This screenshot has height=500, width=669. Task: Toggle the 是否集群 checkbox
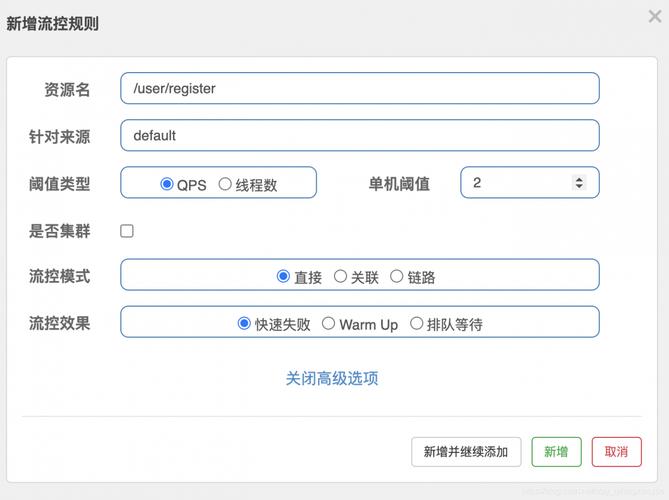click(x=127, y=231)
